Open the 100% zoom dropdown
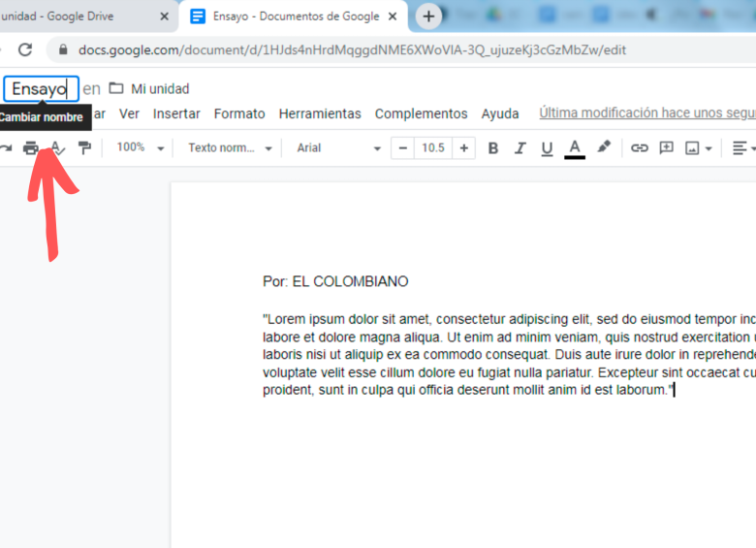Viewport: 756px width, 548px height. click(140, 147)
